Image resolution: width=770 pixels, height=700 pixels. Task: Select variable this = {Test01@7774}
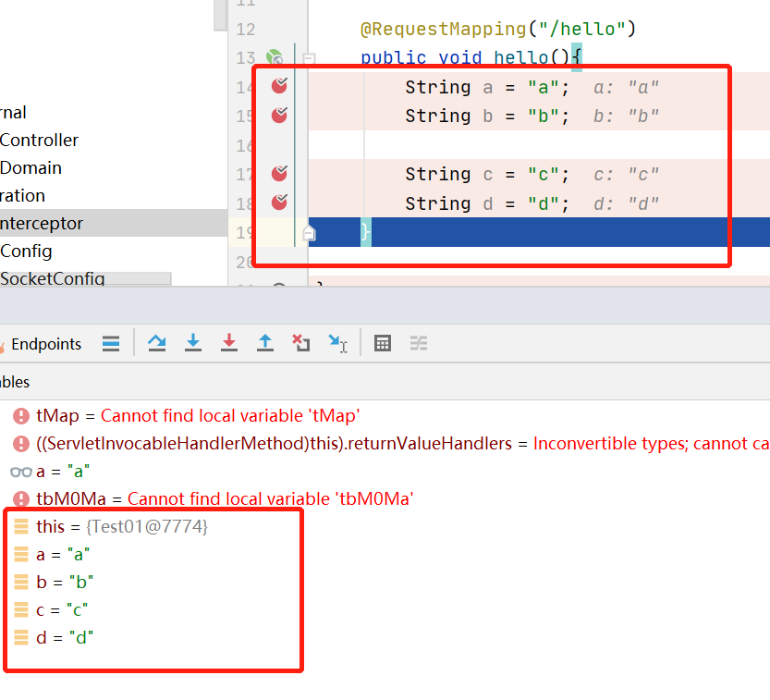111,526
